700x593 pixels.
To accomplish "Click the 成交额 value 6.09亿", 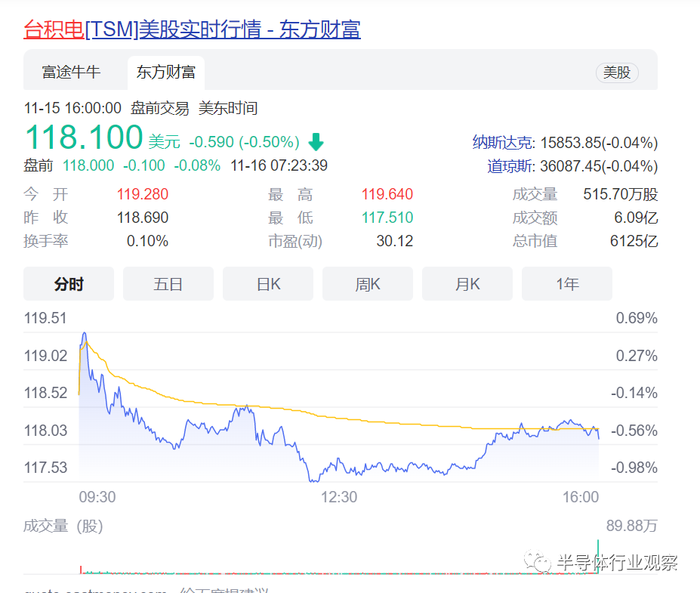I will (636, 218).
